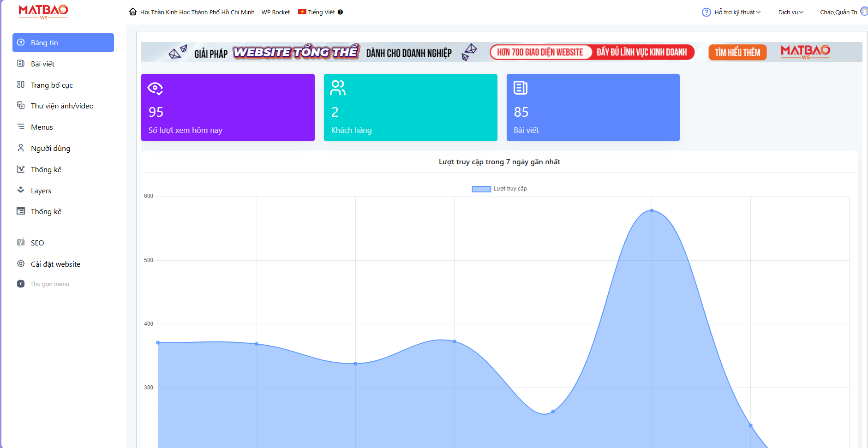Click the Layers stack icon
The image size is (868, 448).
(21, 190)
